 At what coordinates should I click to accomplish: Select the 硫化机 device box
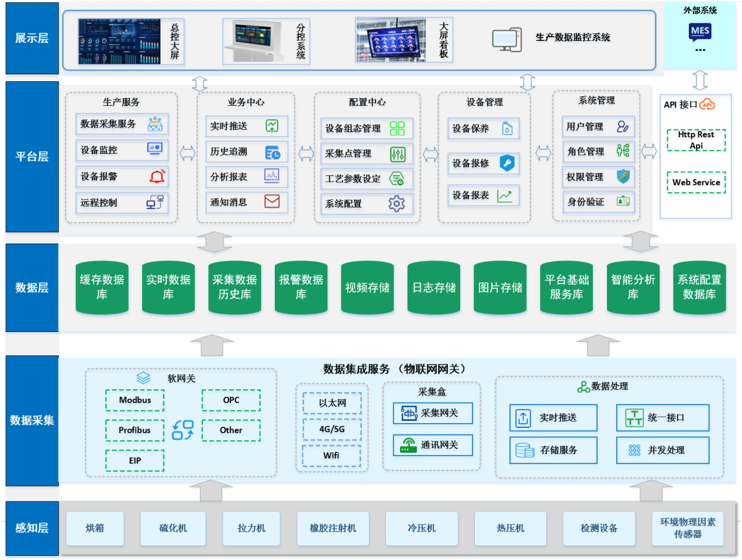point(173,528)
